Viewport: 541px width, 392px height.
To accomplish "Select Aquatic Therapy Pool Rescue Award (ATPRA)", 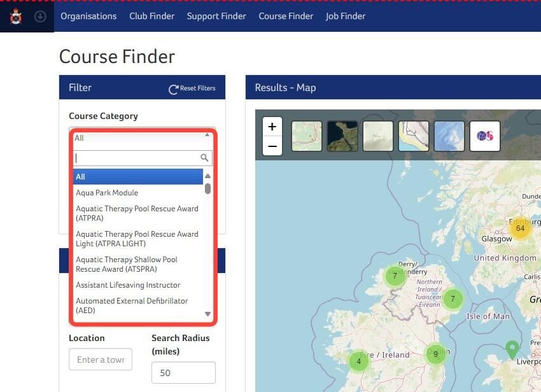I will pos(138,213).
